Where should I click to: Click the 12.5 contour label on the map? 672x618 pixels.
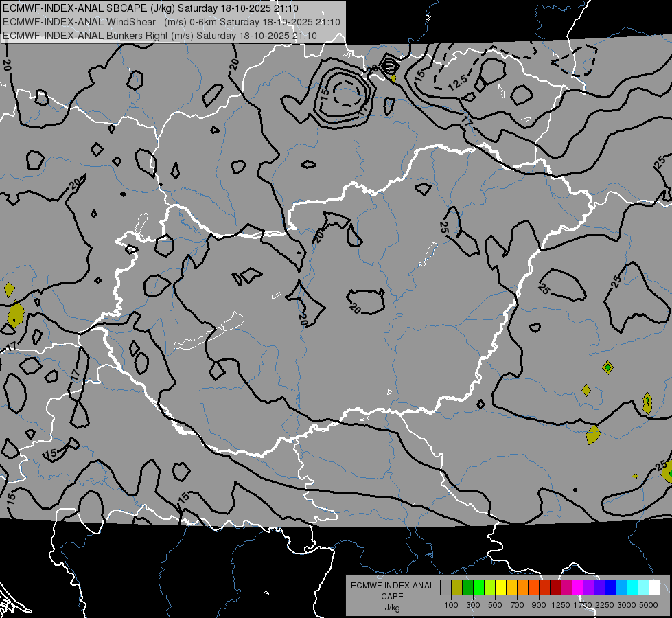(458, 82)
